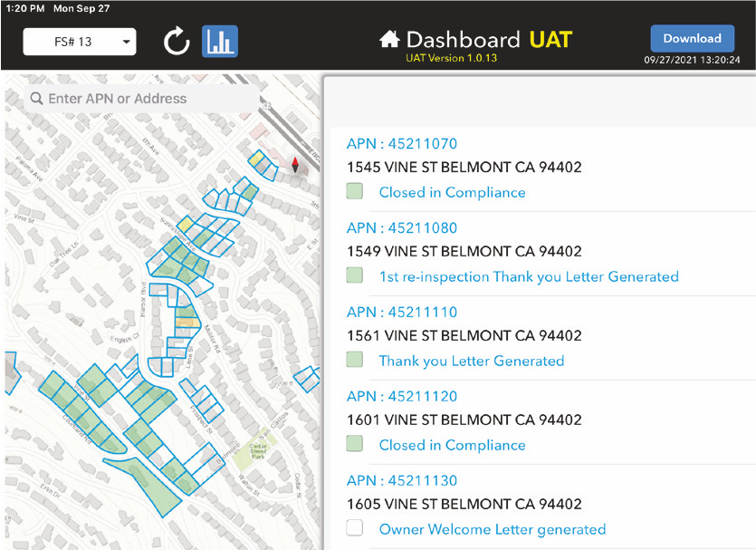The image size is (756, 550).
Task: Open APN : 45211080 link
Action: (x=402, y=228)
